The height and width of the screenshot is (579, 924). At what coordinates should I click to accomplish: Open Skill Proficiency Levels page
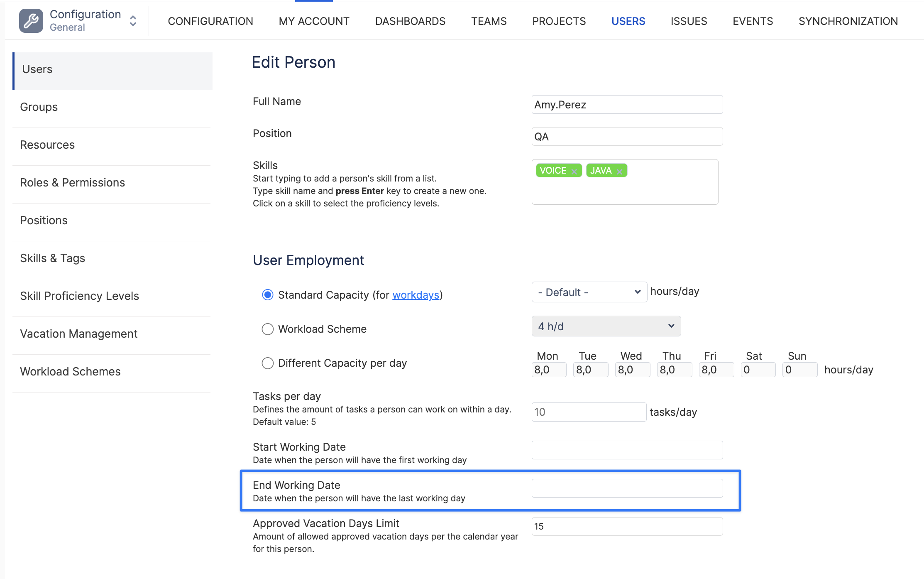point(79,296)
